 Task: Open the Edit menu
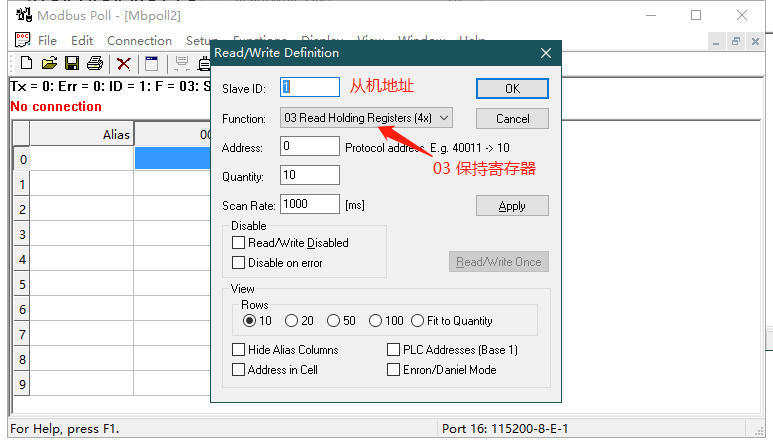point(82,40)
